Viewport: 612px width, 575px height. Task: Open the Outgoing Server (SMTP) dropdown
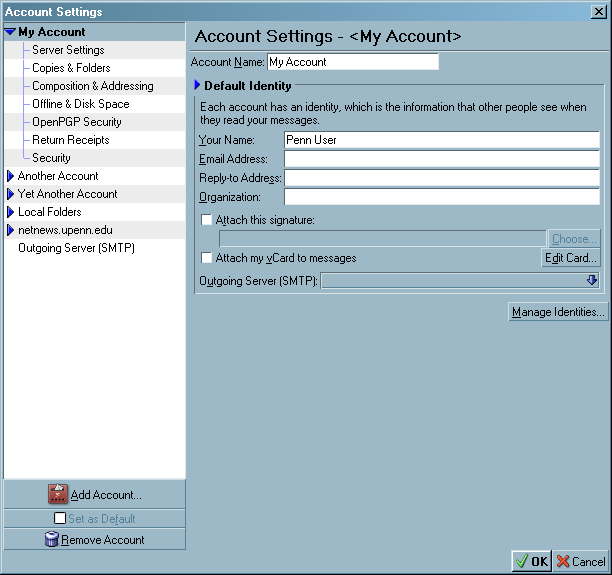[x=592, y=281]
